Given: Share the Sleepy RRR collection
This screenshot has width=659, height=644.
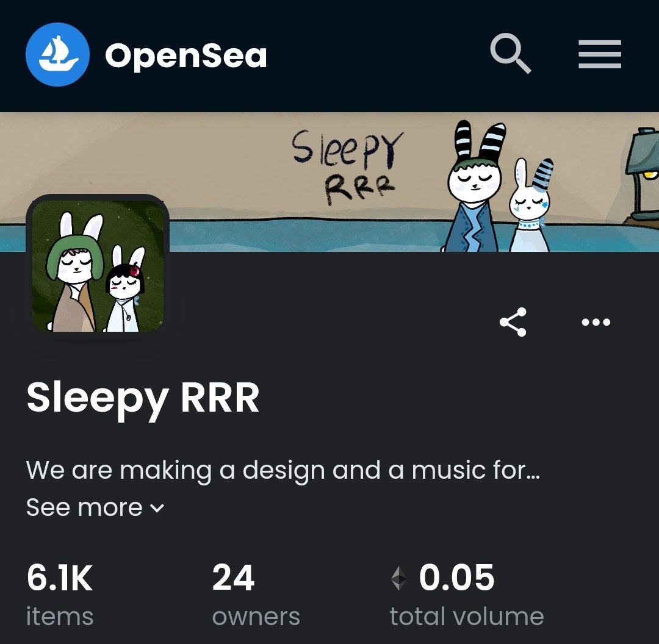Looking at the screenshot, I should point(513,322).
